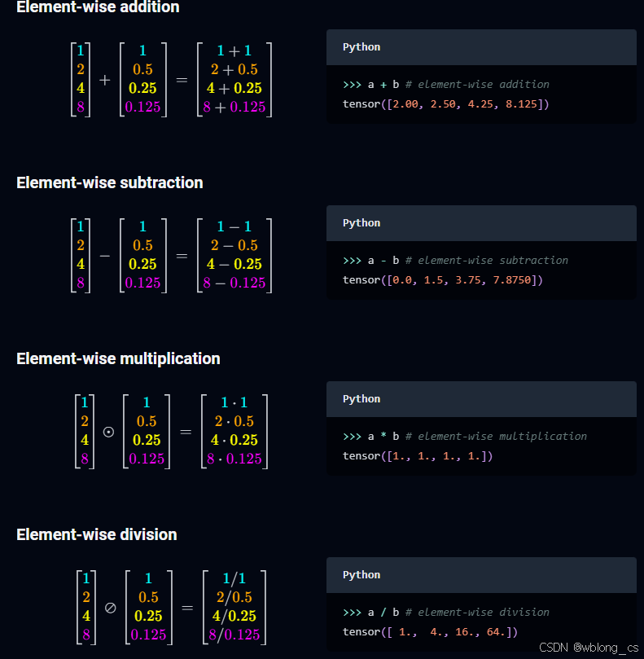This screenshot has width=644, height=659.
Task: Click '1/1' in division result matrix
Action: [234, 578]
